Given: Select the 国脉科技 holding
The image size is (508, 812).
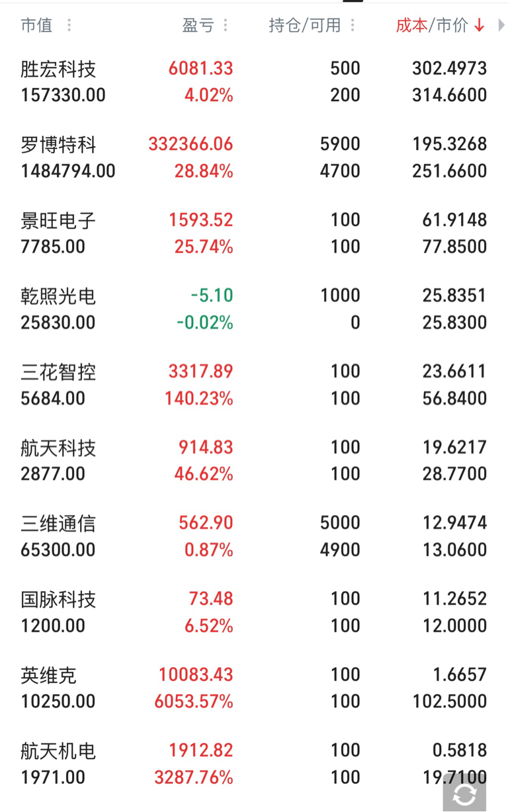Looking at the screenshot, I should [x=58, y=599].
